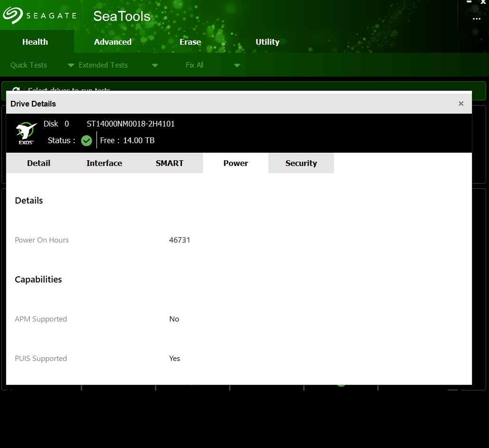Go to the Utility tab
This screenshot has height=448, width=489.
267,42
